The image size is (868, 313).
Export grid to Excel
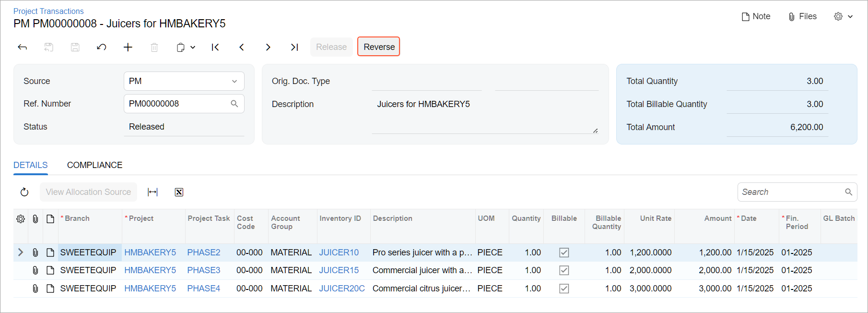[x=179, y=192]
